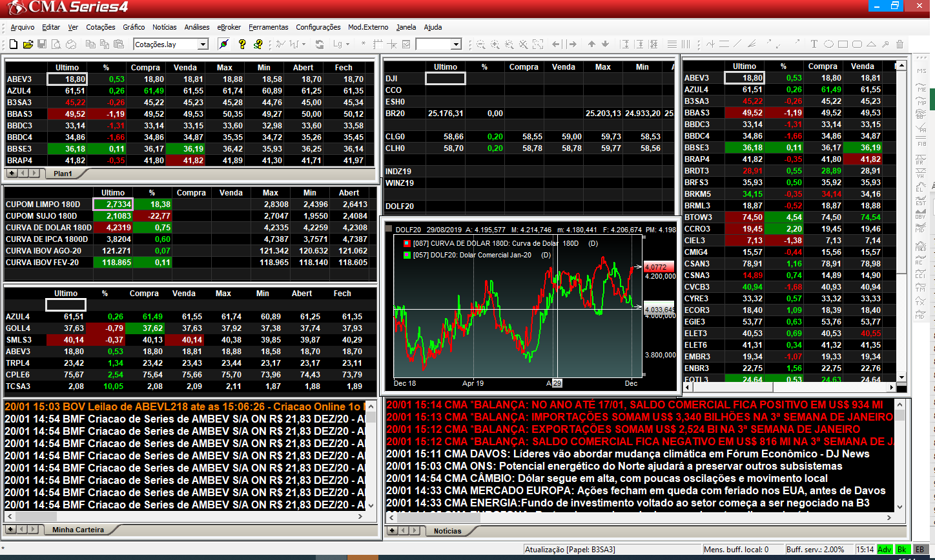
Task: Click the green-and-yellow symbol search icon
Action: coord(258,45)
